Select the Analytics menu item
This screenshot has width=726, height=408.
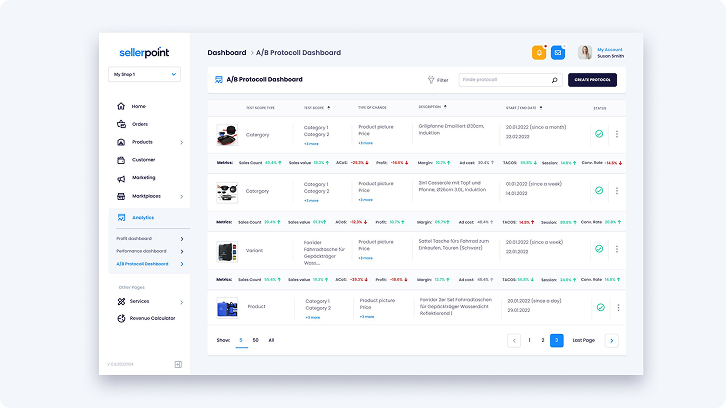point(143,218)
